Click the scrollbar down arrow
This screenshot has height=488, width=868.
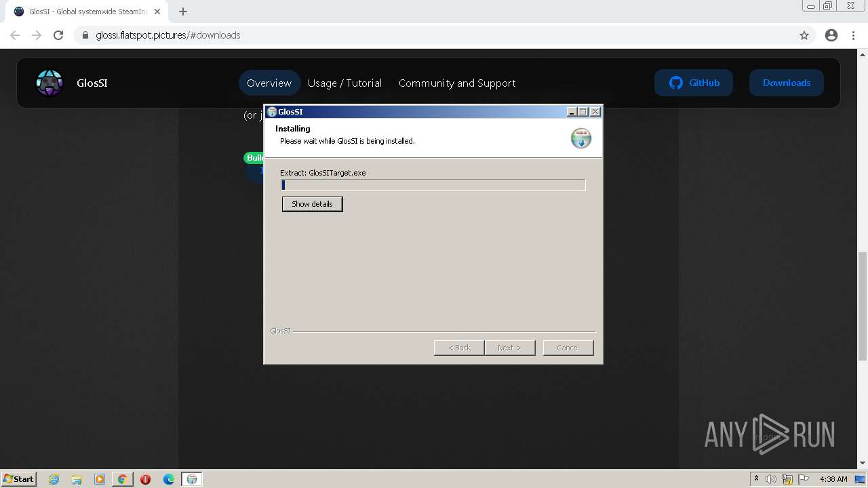[x=863, y=464]
